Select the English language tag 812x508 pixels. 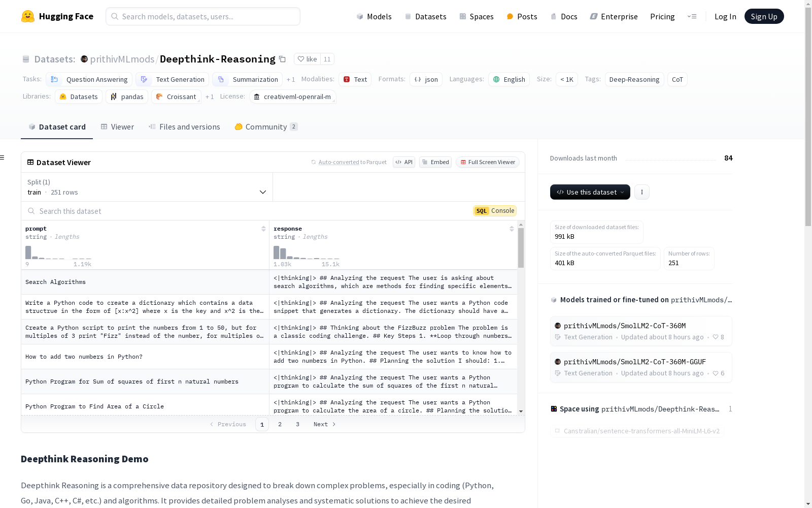pos(509,79)
